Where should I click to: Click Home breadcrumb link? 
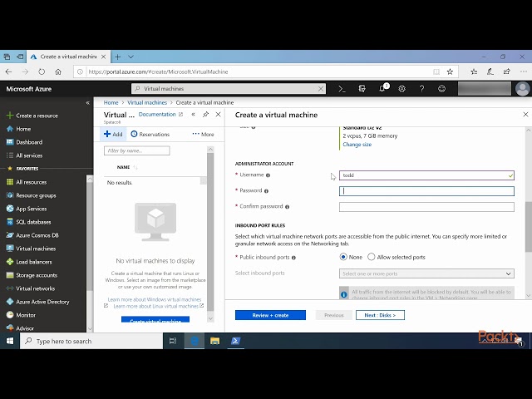coord(111,102)
